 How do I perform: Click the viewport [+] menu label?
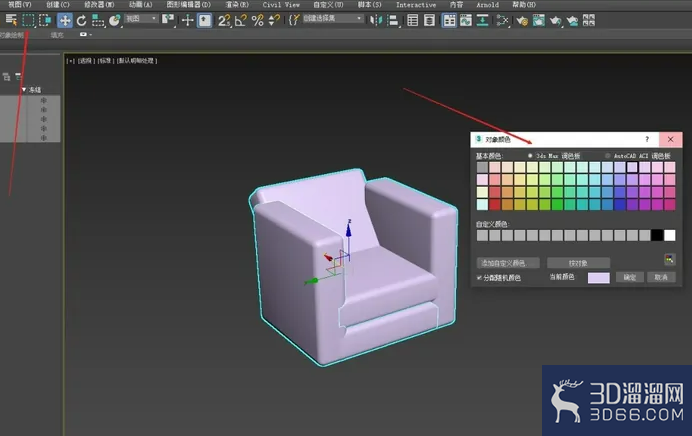tap(71, 60)
